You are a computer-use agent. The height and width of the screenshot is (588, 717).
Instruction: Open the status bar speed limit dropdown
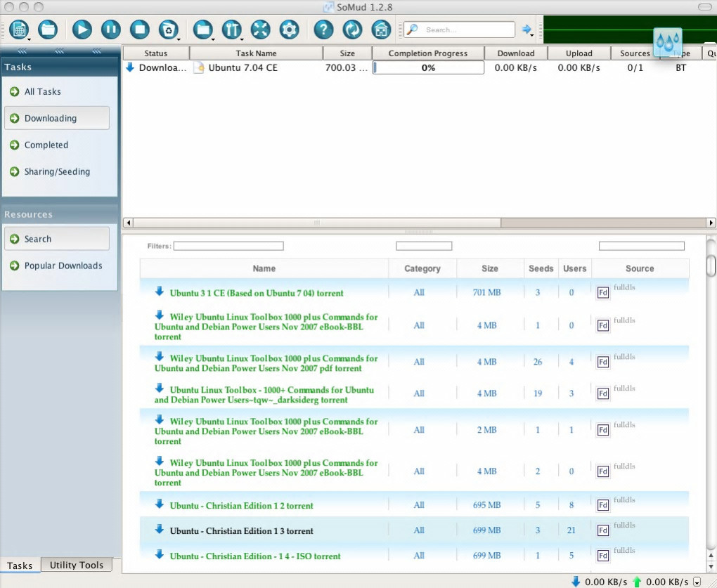(x=697, y=582)
